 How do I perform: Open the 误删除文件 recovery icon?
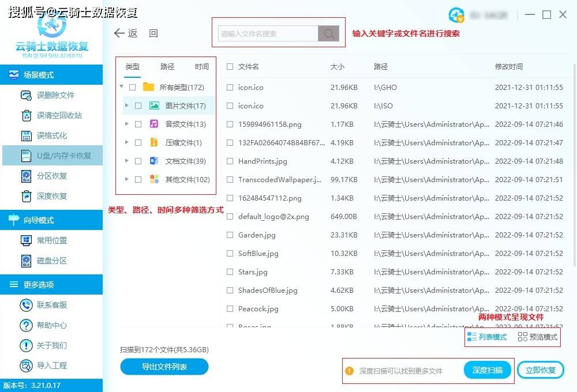coord(26,96)
